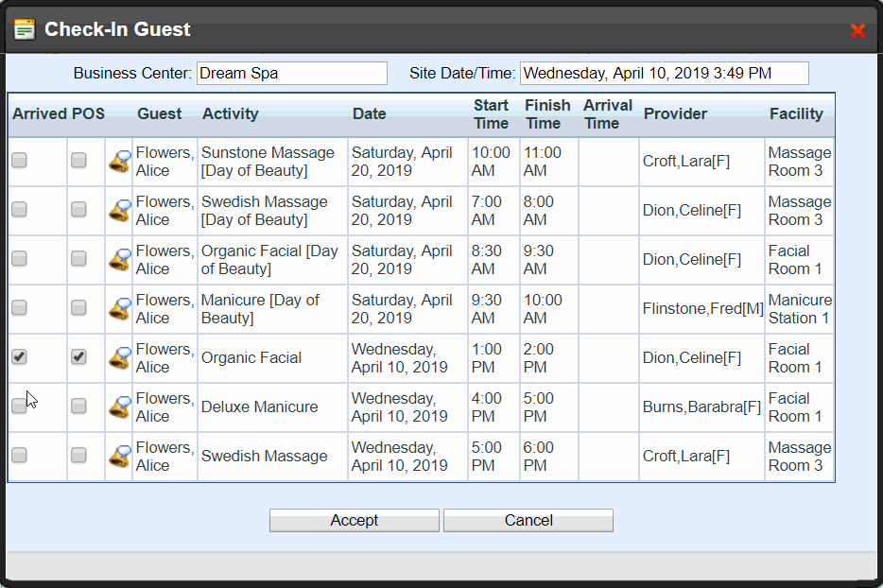Click bell icon for Sunstone Massage row
The height and width of the screenshot is (588, 883).
click(x=119, y=162)
